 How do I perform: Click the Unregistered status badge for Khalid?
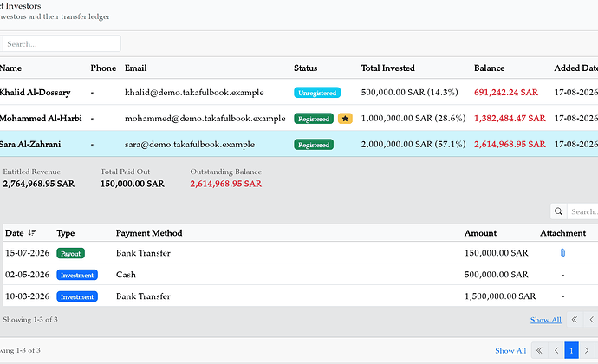click(x=317, y=93)
